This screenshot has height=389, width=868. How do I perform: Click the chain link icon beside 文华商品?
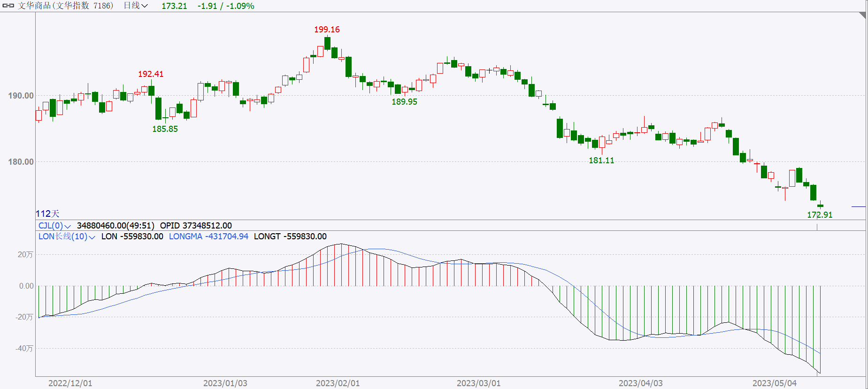pos(8,6)
